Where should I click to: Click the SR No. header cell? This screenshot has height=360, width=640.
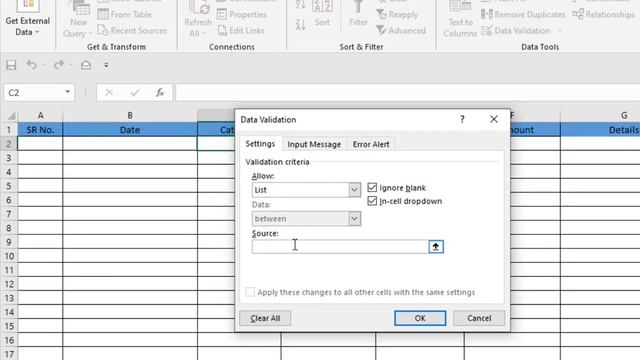click(x=40, y=130)
